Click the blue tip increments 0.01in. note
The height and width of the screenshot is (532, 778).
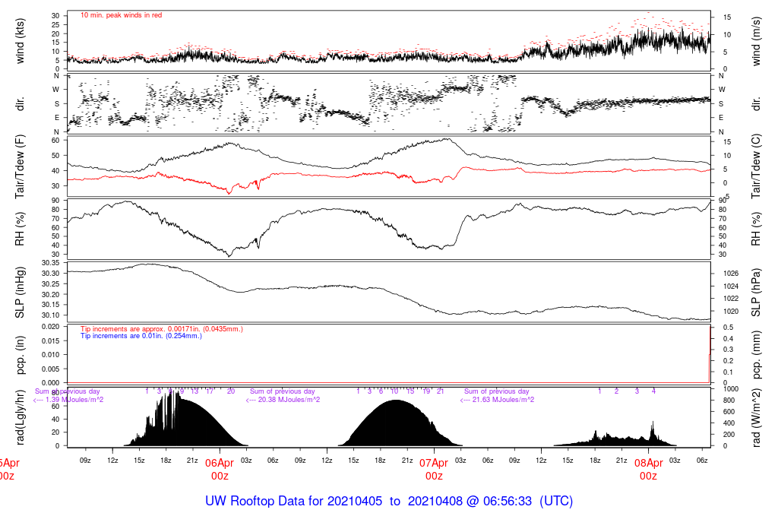(x=141, y=336)
